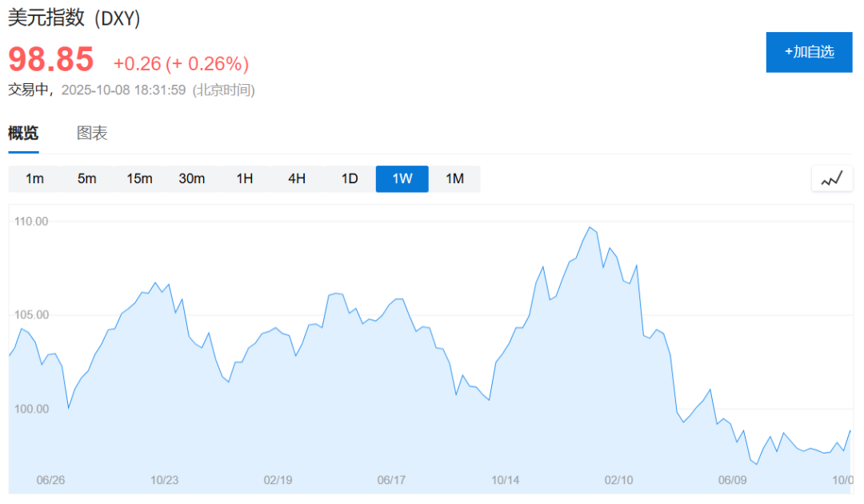
Task: Add DXY to watchlist with +加自选
Action: (x=809, y=52)
